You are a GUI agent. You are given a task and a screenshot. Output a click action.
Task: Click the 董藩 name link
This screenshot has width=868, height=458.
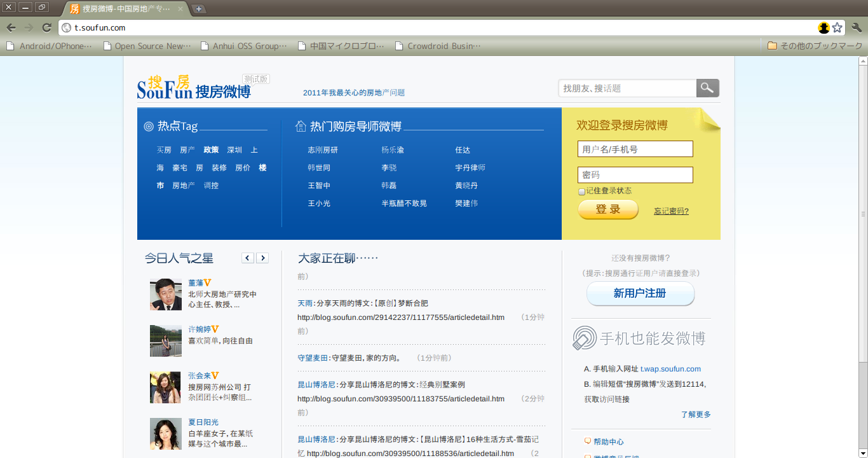pyautogui.click(x=196, y=283)
